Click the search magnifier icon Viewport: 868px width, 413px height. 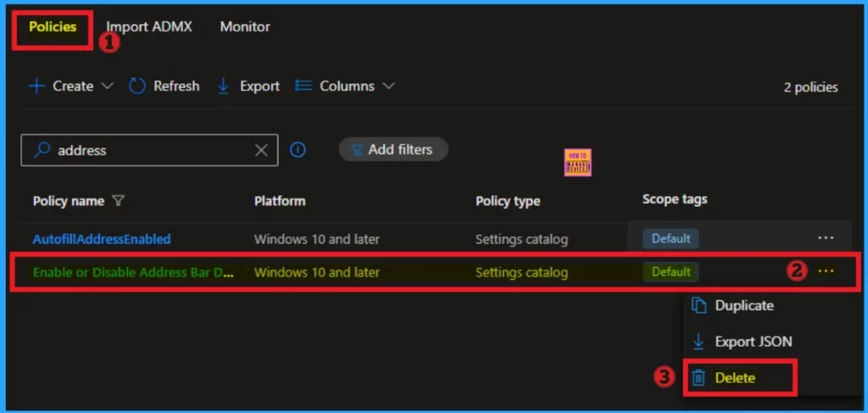pos(42,149)
